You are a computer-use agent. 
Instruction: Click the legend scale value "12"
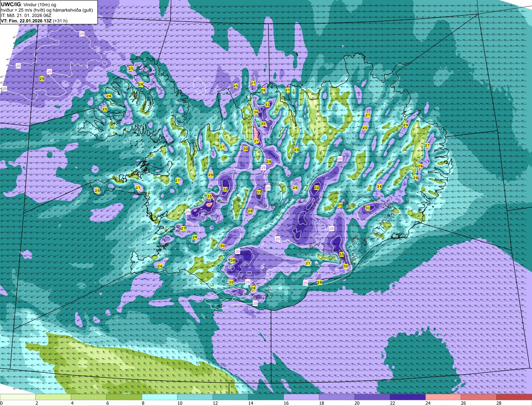215,403
